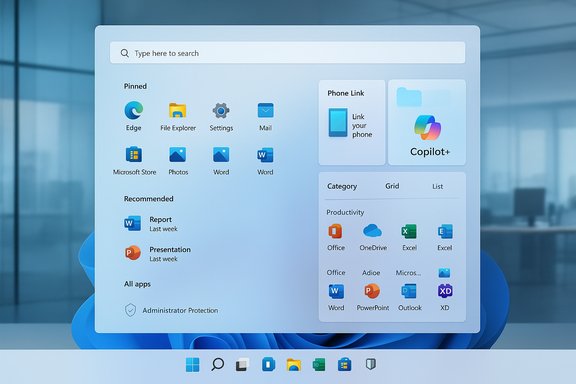
Task: Open Microsoft Store in the Pinned grid
Action: click(134, 155)
